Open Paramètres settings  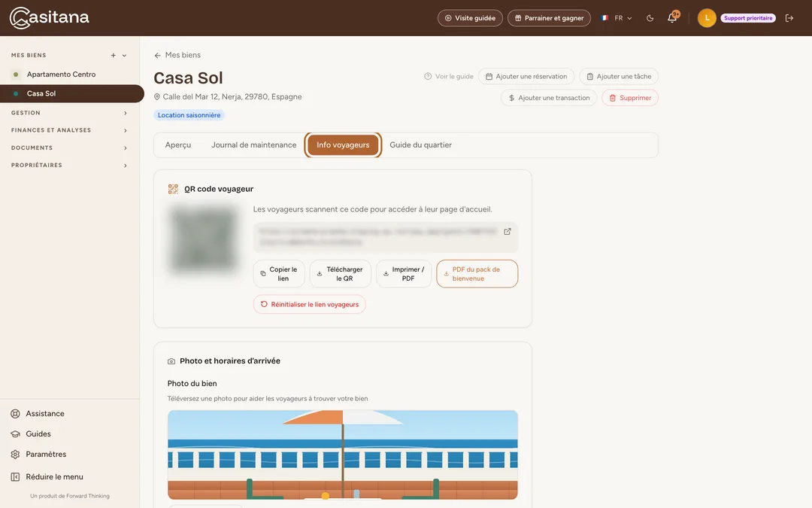39,454
